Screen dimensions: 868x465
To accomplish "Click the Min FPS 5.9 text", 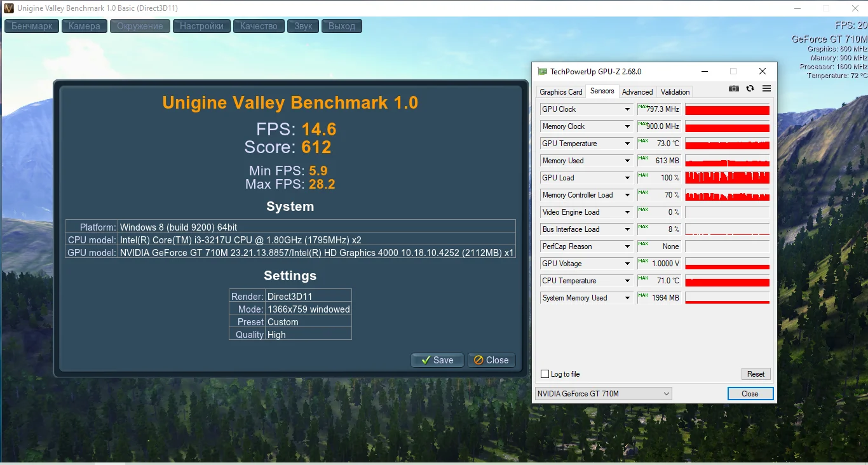I will (x=288, y=171).
